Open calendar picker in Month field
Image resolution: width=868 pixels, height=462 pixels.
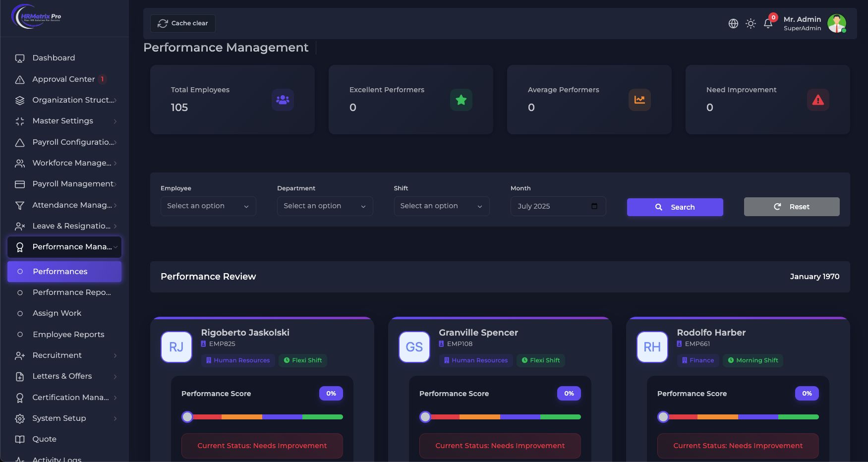[594, 206]
